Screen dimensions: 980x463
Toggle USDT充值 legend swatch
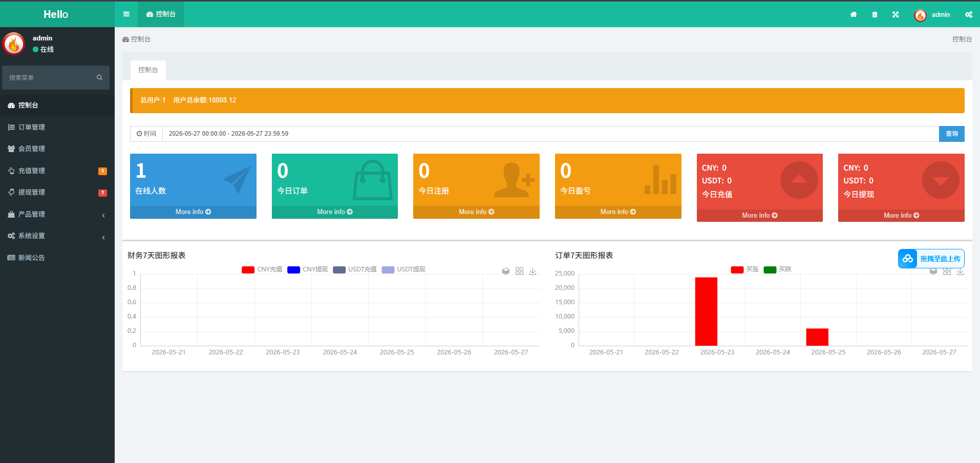339,270
